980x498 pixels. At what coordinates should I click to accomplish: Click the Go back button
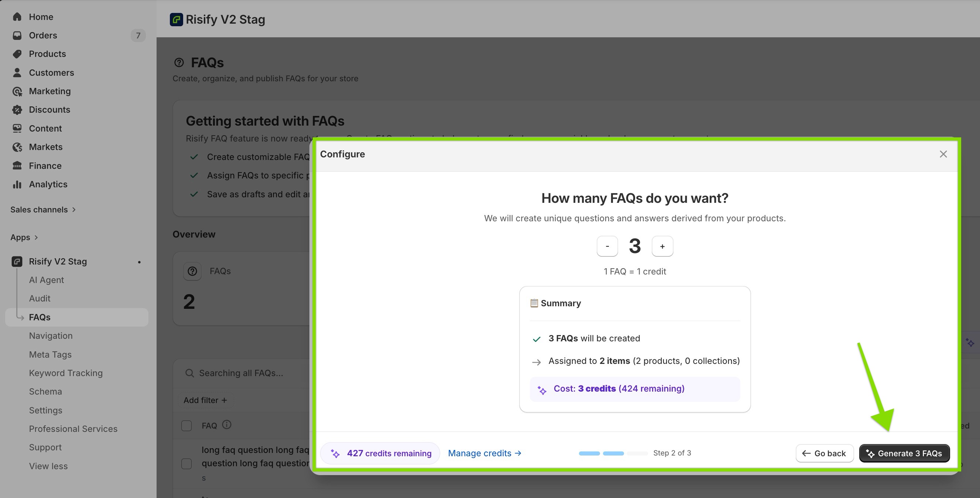click(825, 453)
